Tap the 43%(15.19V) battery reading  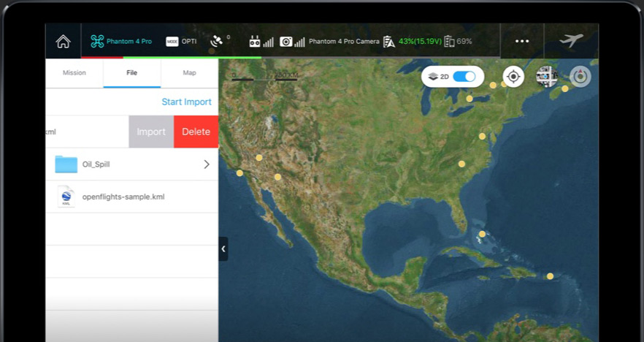click(420, 42)
